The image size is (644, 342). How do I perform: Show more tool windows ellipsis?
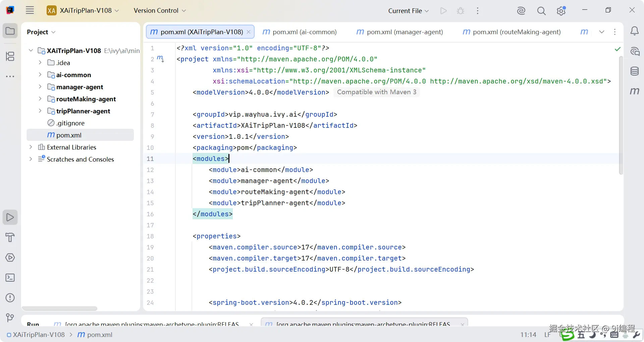pyautogui.click(x=10, y=76)
